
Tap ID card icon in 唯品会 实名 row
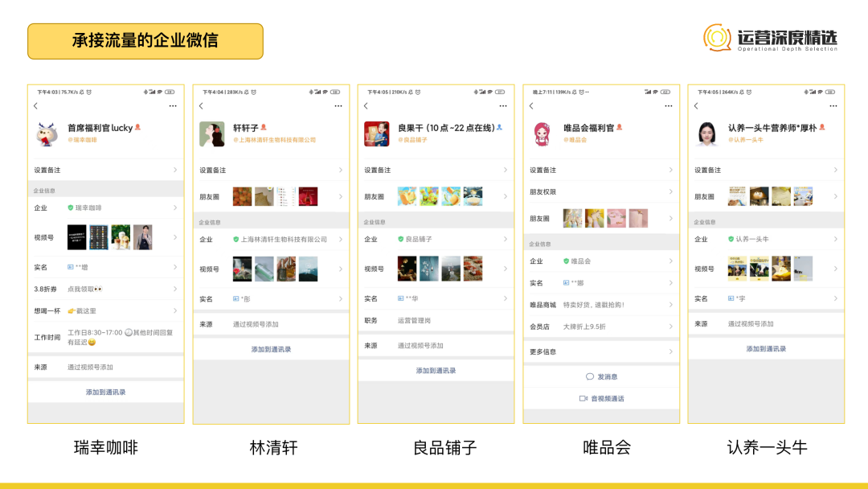[566, 282]
